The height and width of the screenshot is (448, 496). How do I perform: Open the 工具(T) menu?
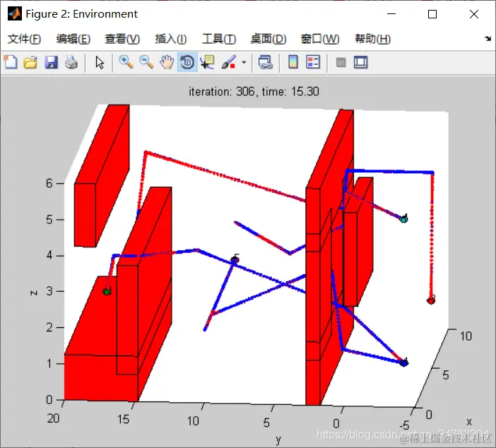click(x=219, y=39)
